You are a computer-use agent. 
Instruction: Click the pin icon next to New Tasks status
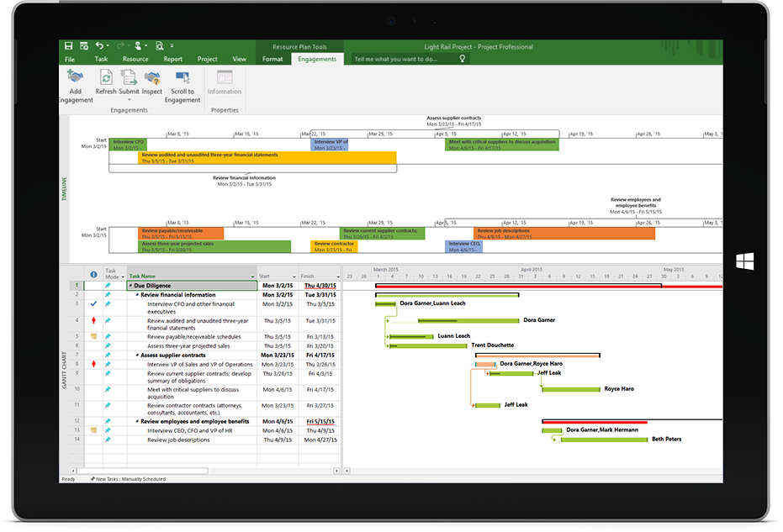[x=93, y=479]
